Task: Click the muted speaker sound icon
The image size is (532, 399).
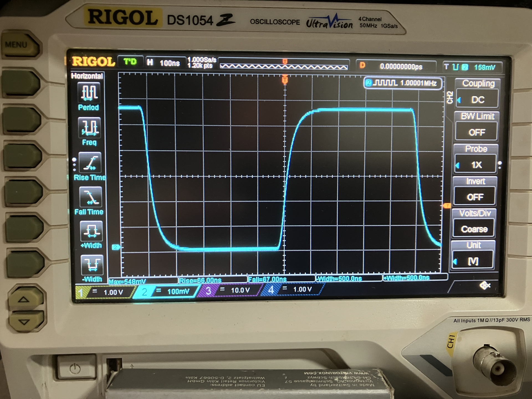Action: point(485,285)
